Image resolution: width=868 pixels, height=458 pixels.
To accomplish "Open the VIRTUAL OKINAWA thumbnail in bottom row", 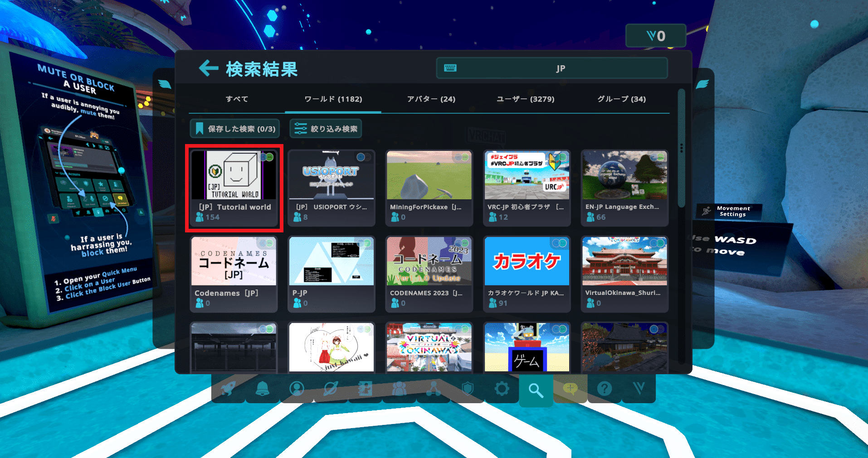I will [x=429, y=347].
